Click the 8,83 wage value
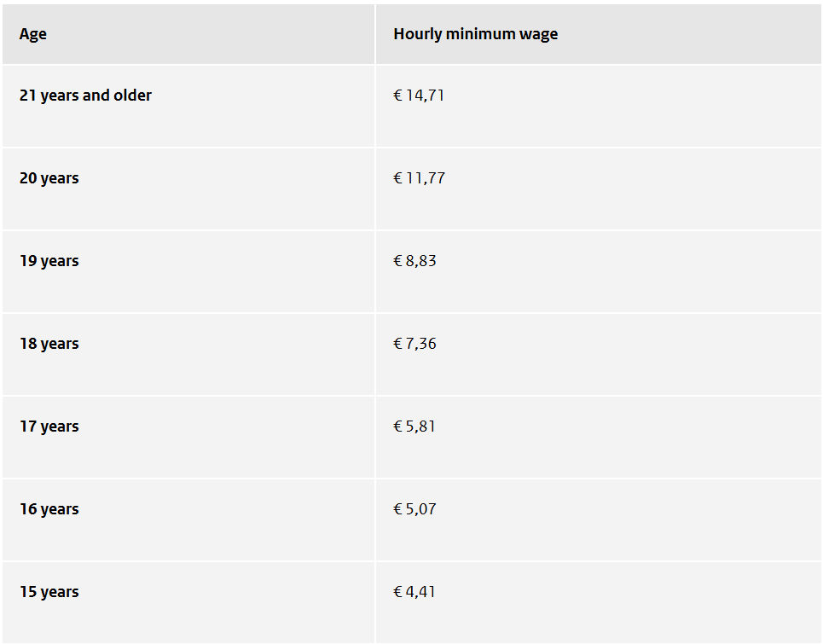Screen dimensions: 823x644 (x=420, y=261)
